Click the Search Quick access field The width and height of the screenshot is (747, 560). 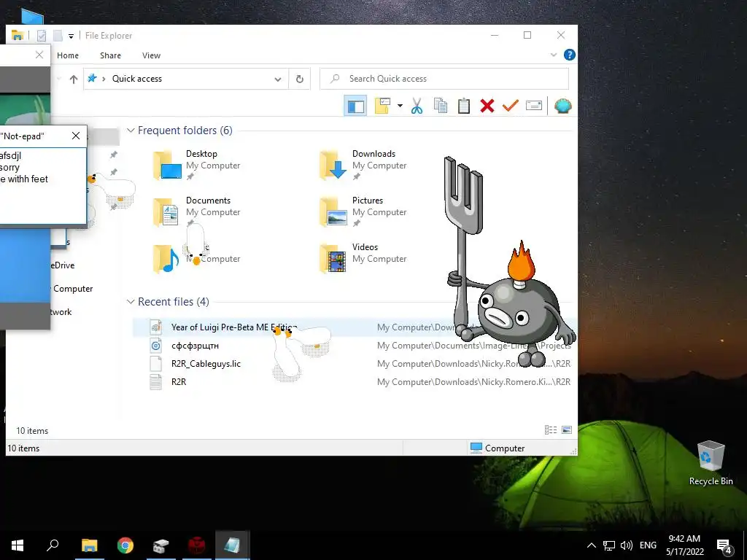coord(444,79)
